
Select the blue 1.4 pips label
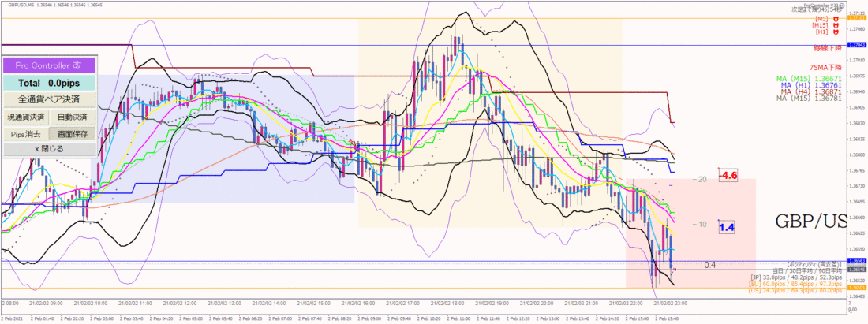725,227
